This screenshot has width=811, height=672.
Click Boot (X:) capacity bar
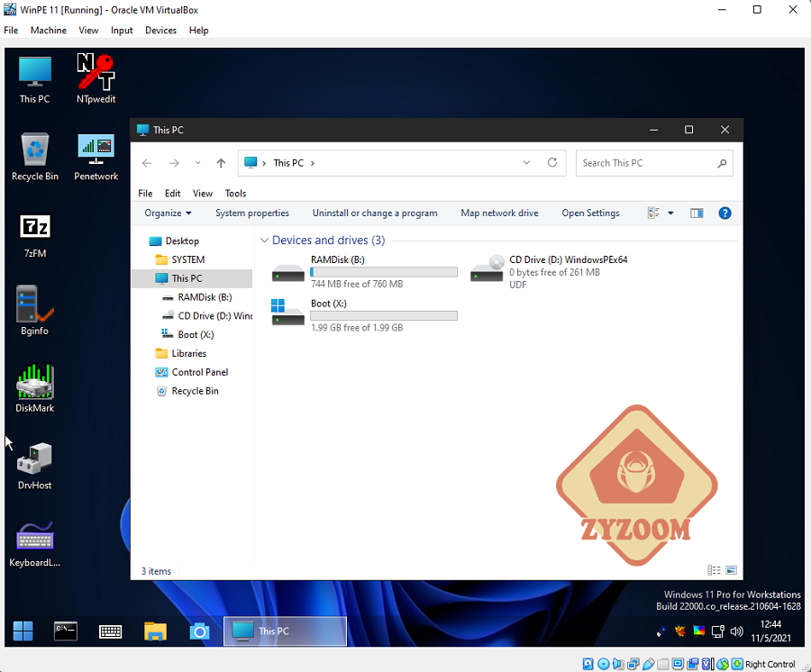(384, 316)
